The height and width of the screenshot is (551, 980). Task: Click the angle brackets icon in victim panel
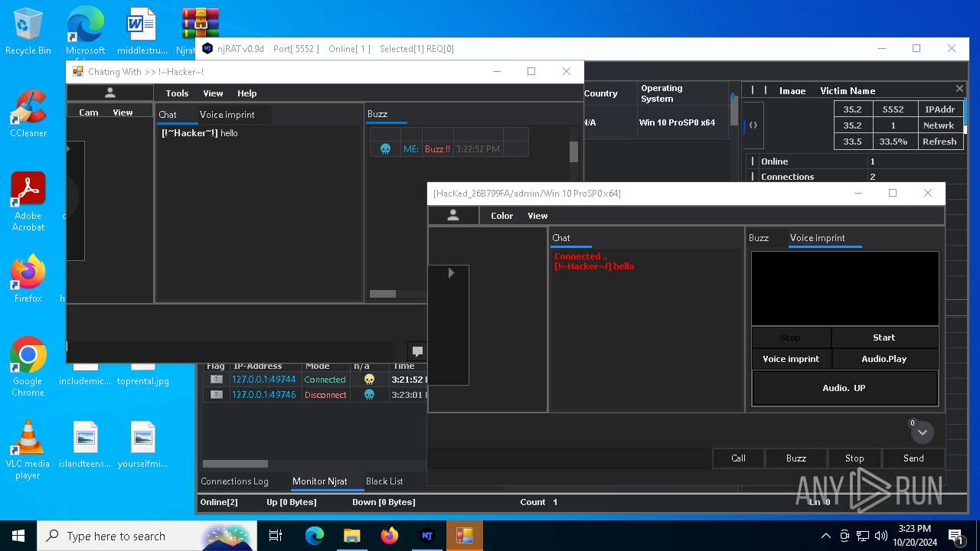753,125
